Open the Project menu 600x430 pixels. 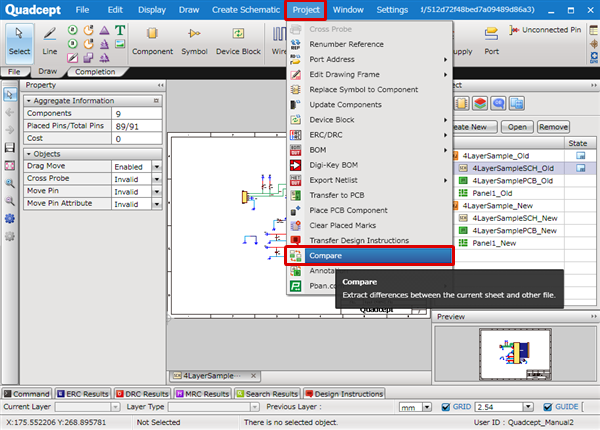306,10
